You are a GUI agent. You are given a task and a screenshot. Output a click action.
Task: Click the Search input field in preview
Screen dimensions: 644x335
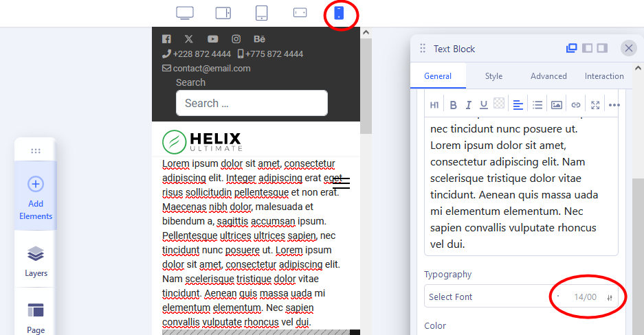click(252, 103)
